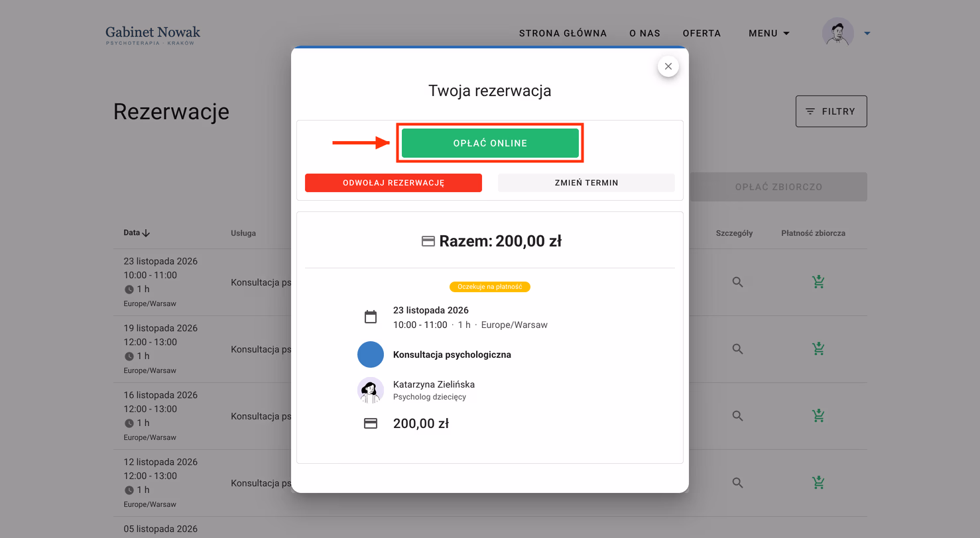The width and height of the screenshot is (980, 538).
Task: Navigate to Oferta
Action: [702, 33]
